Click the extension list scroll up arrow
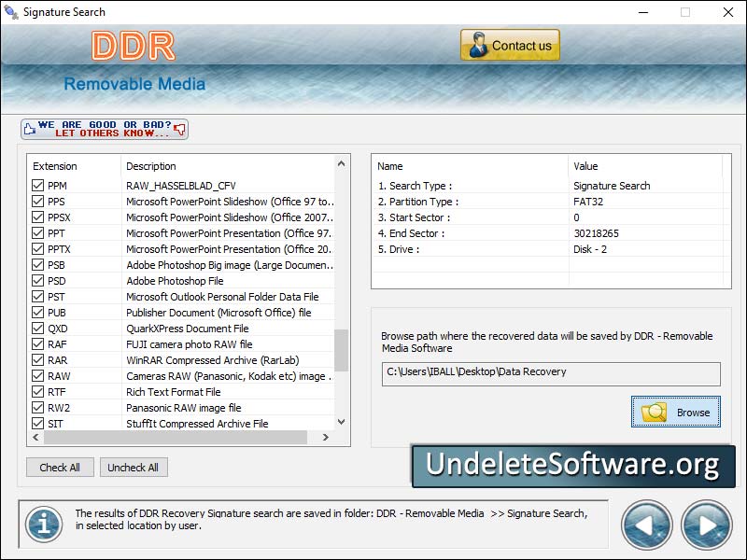The width and height of the screenshot is (747, 560). tap(341, 164)
